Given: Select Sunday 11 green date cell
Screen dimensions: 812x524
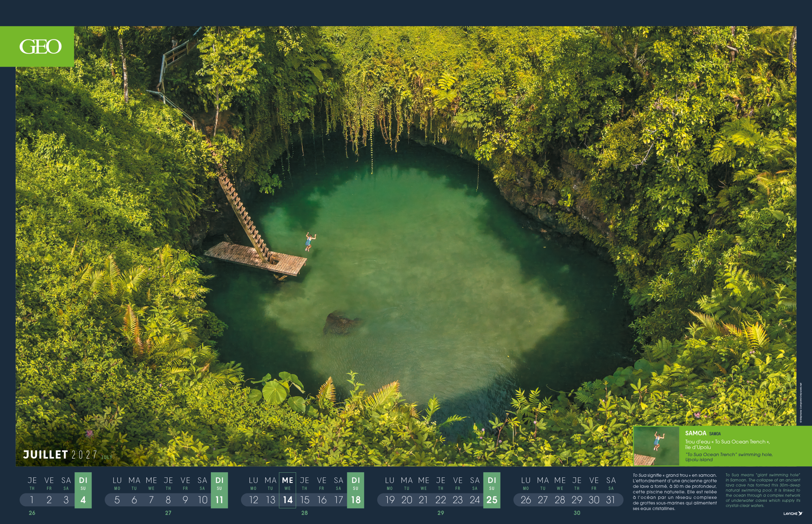Looking at the screenshot, I should (219, 500).
